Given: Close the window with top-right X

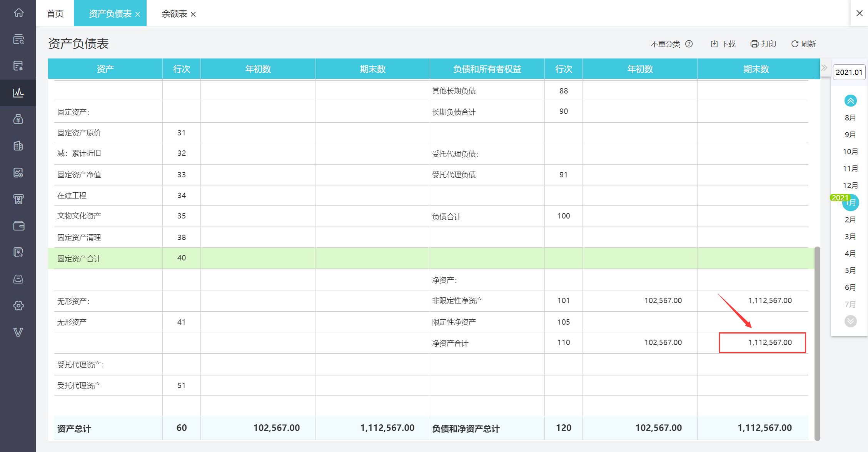Looking at the screenshot, I should click(860, 13).
